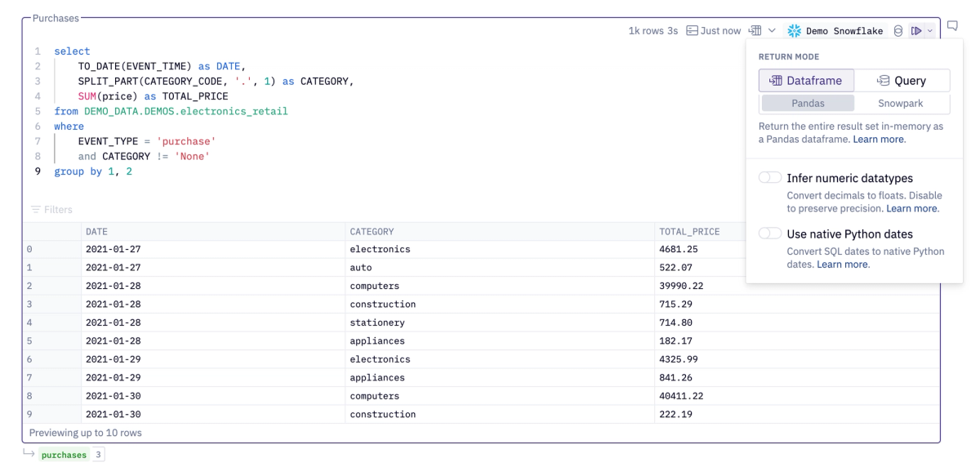Screen dimensions: 980x467
Task: Click the database cylinder icon next to Demo Snowflake
Action: [898, 31]
